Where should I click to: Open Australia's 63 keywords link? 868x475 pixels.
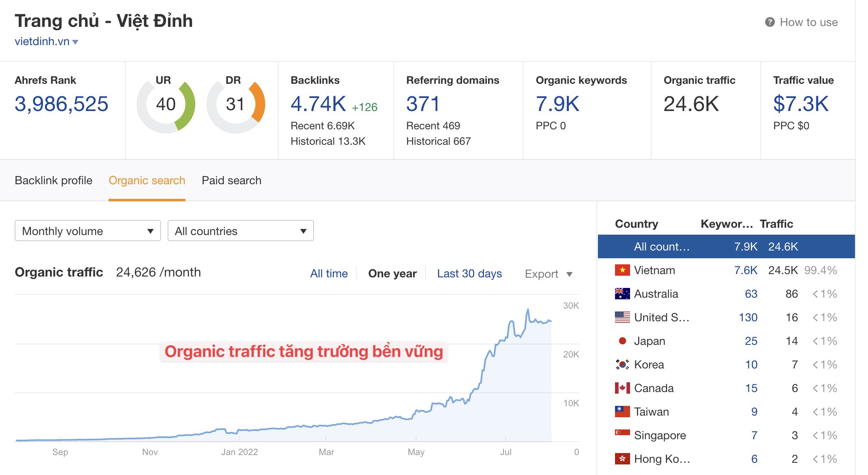click(x=751, y=294)
